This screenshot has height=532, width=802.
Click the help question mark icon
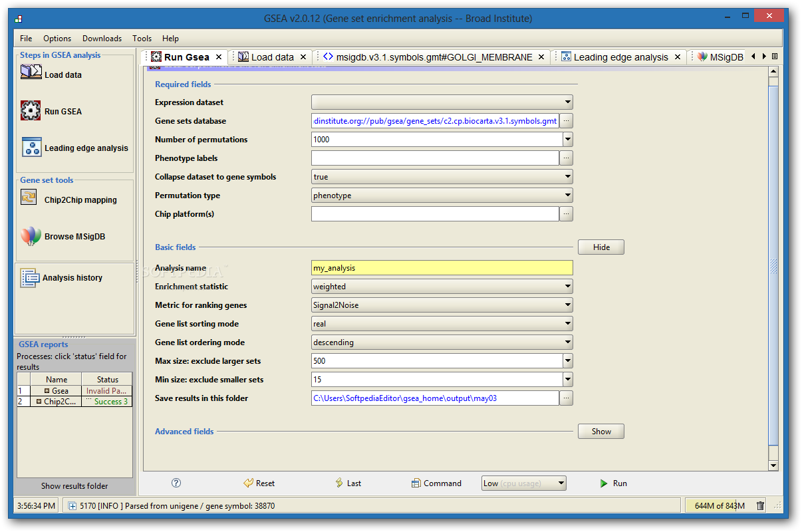click(176, 483)
